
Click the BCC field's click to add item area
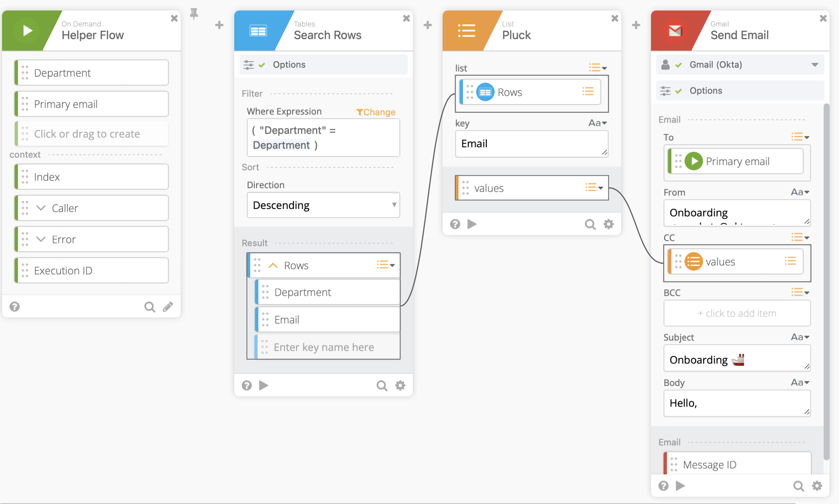pyautogui.click(x=736, y=313)
